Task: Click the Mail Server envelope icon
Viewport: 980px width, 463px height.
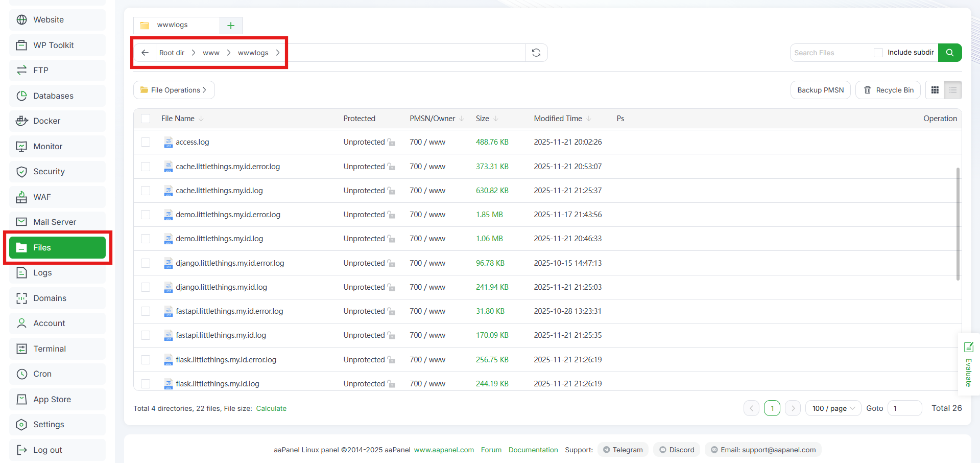Action: (x=21, y=222)
